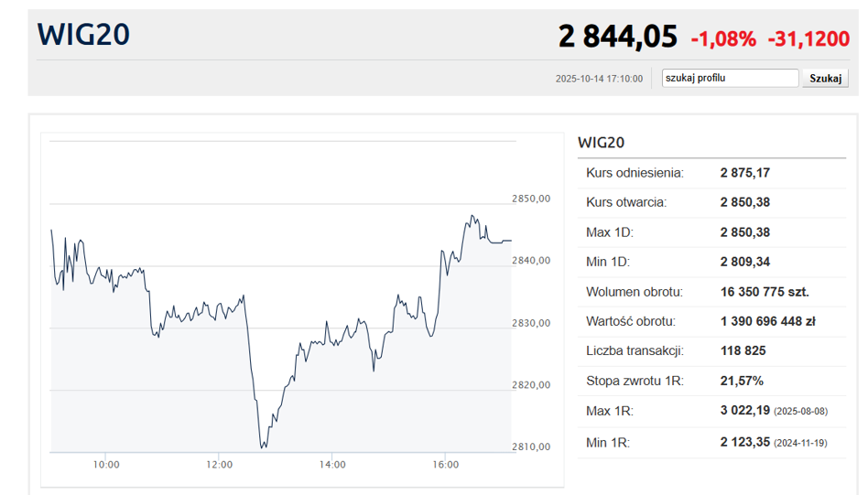
Task: Click the -31,1200 point change value
Action: [x=808, y=38]
